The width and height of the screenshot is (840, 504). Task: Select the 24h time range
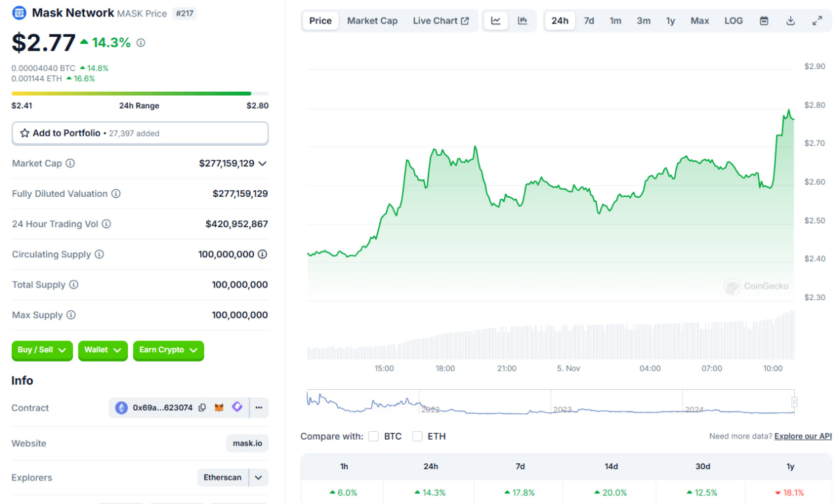coord(560,20)
